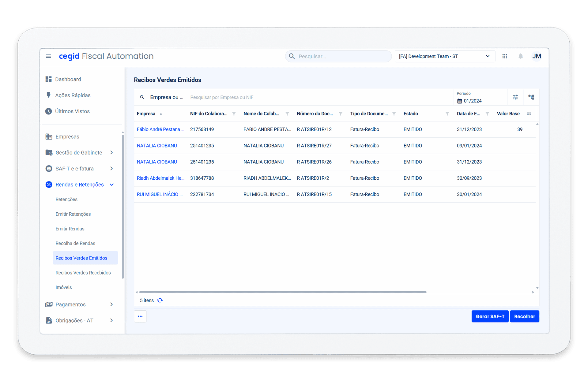The height and width of the screenshot is (388, 588).
Task: Click the horizontal table scrollbar
Action: (282, 292)
